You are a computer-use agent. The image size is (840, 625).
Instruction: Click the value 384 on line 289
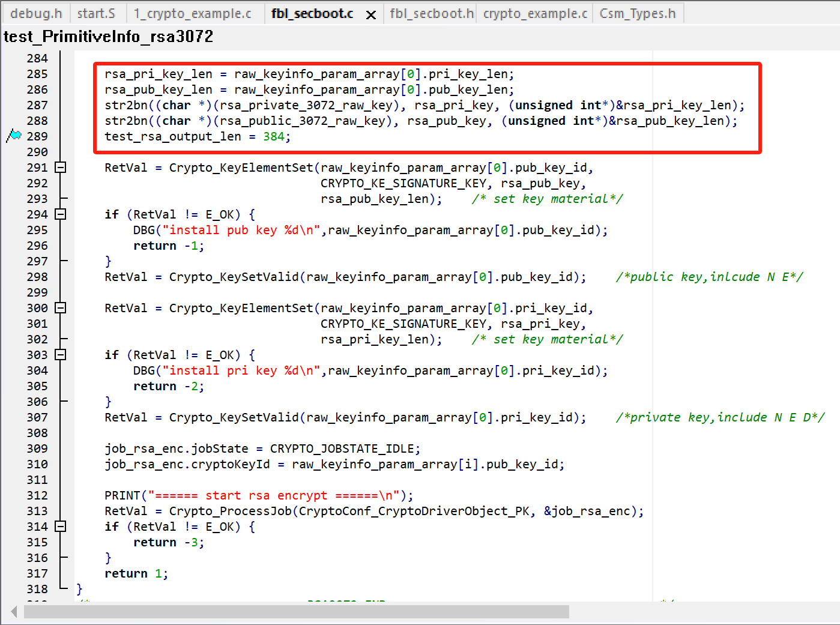tap(273, 136)
